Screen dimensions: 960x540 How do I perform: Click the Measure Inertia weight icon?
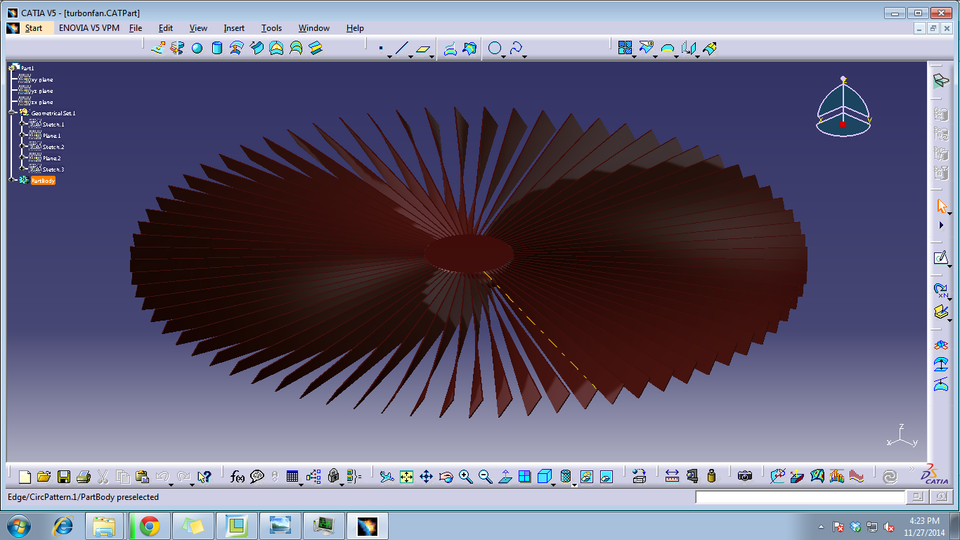pos(711,476)
